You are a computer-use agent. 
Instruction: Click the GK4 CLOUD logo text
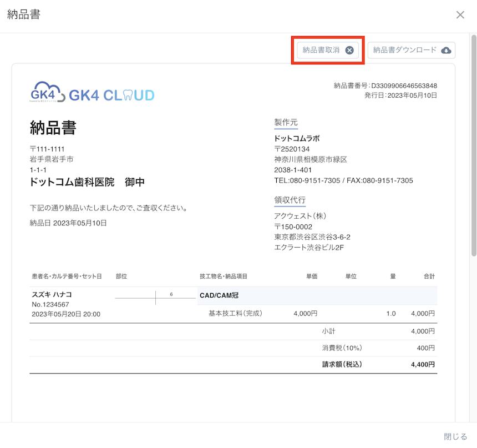point(111,95)
